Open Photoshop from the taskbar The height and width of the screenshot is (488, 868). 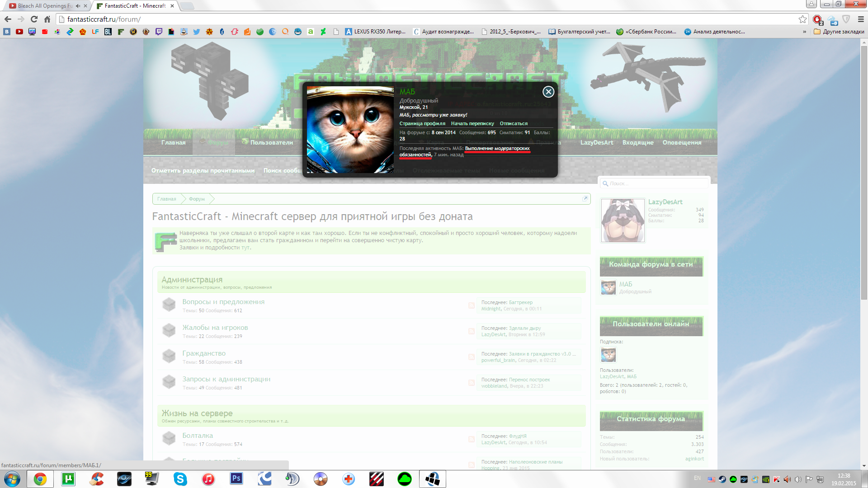236,479
